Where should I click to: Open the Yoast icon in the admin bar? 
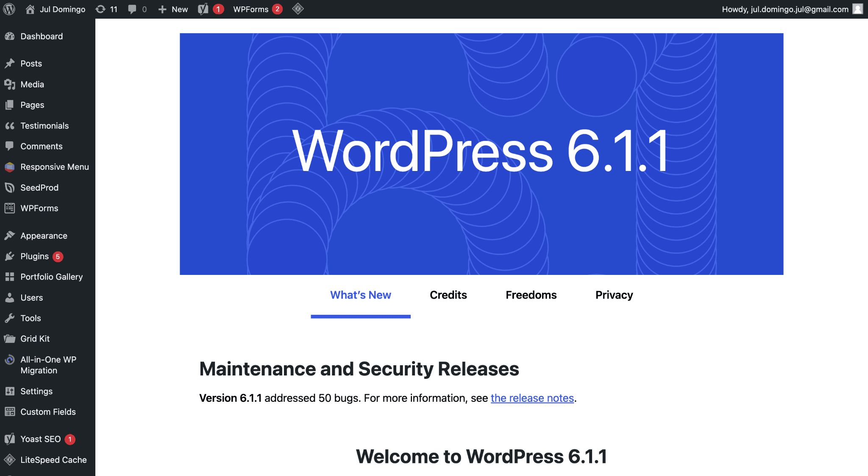coord(203,9)
